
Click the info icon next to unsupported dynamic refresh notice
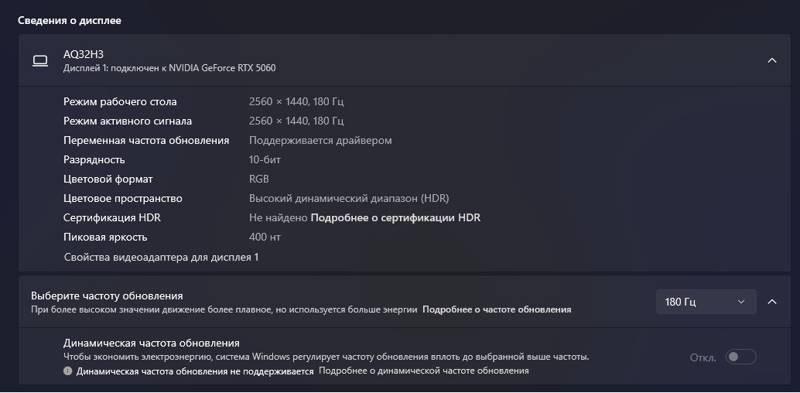[x=68, y=371]
